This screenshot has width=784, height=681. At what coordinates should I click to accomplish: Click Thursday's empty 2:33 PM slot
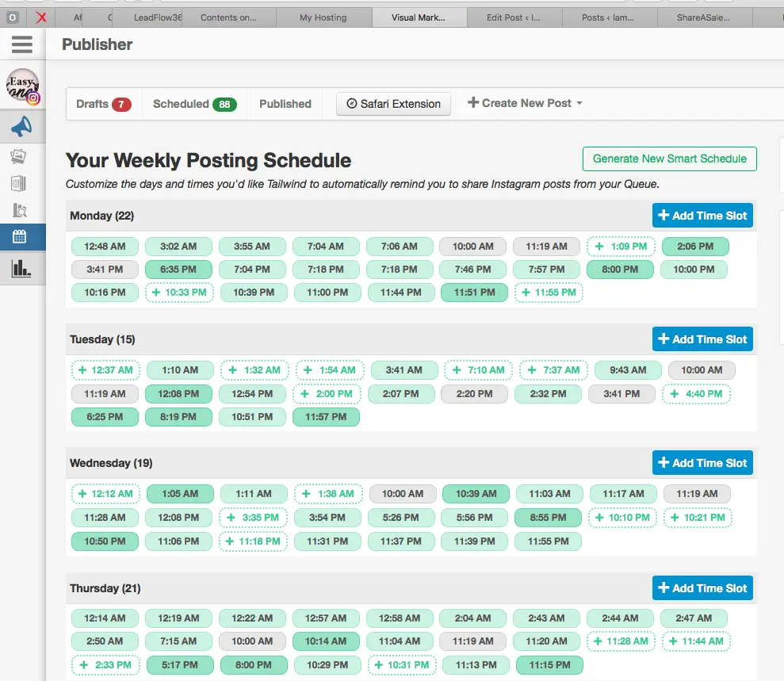coord(105,665)
